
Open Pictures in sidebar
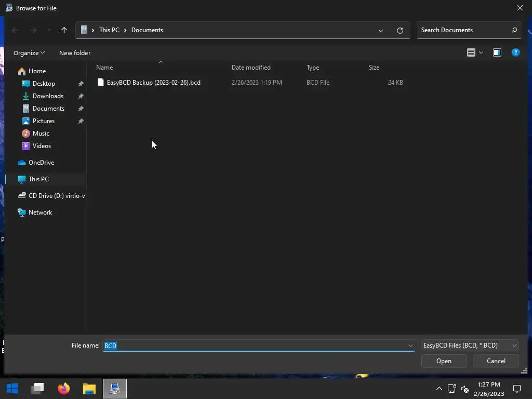[44, 121]
